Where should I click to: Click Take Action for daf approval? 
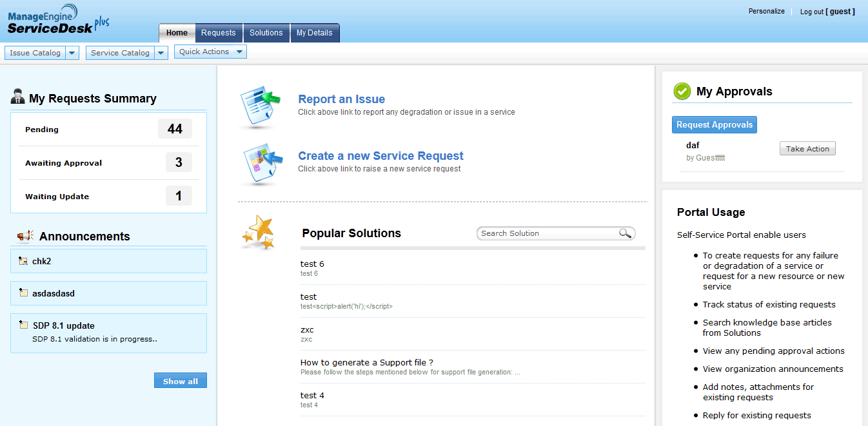807,149
